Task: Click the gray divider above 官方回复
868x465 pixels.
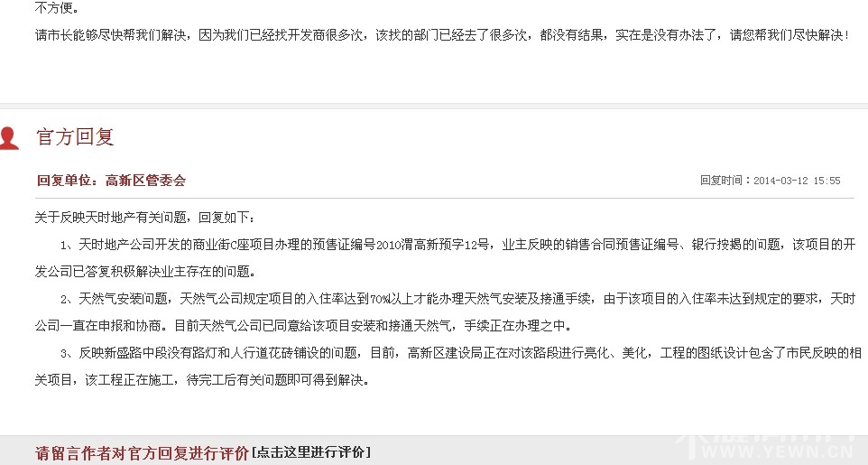Action: pos(434,106)
